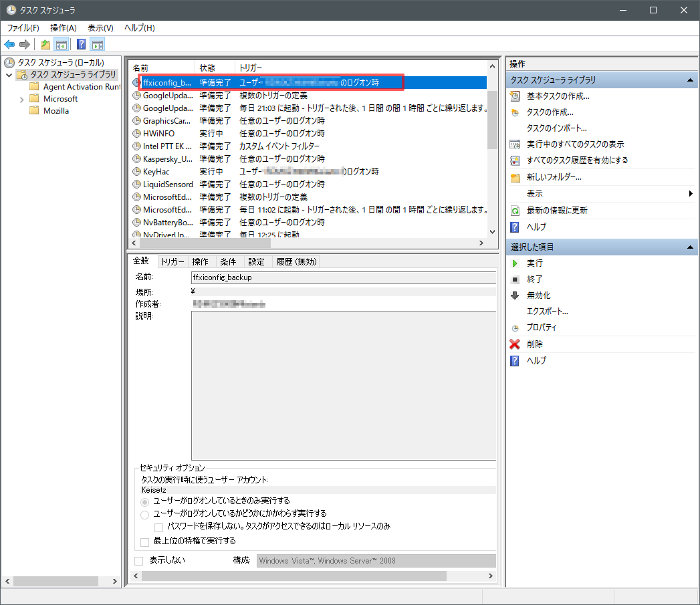Select the GraphicsCar... task row

tap(308, 120)
